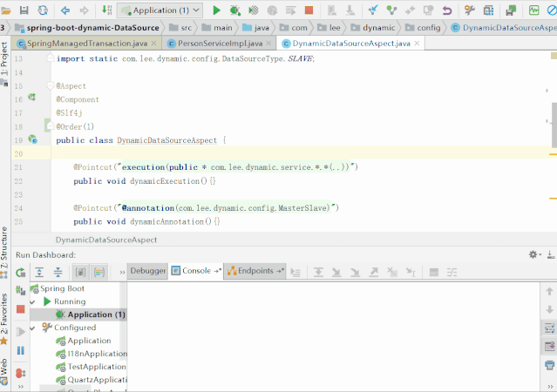The image size is (557, 392).
Task: Click the Save All floppy icon
Action: coord(24,10)
